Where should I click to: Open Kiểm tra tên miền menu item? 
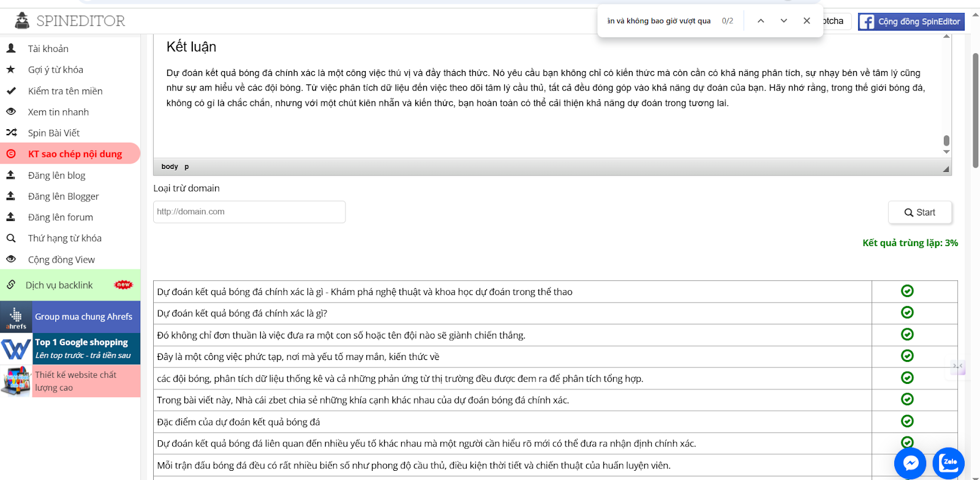(x=65, y=91)
